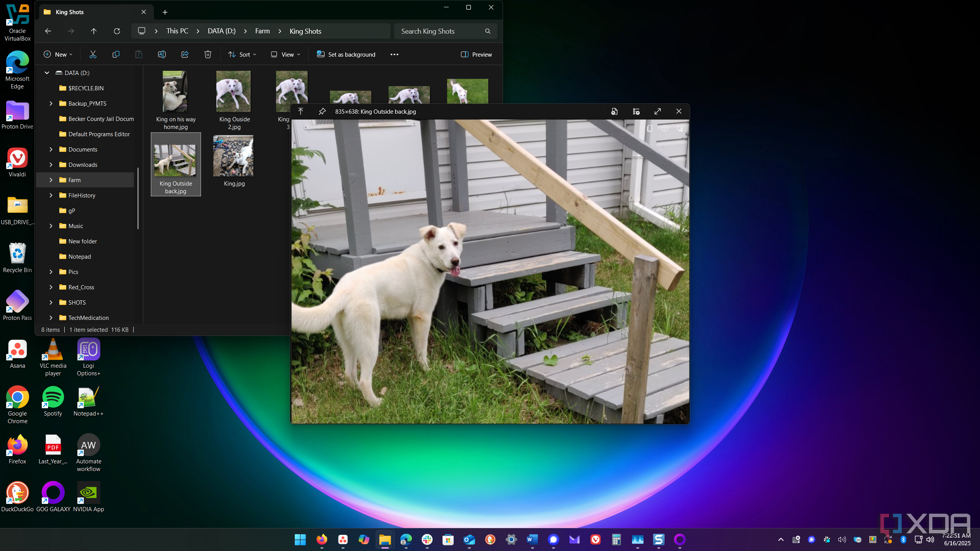Open the Windows Start menu
980x551 pixels.
pos(301,540)
